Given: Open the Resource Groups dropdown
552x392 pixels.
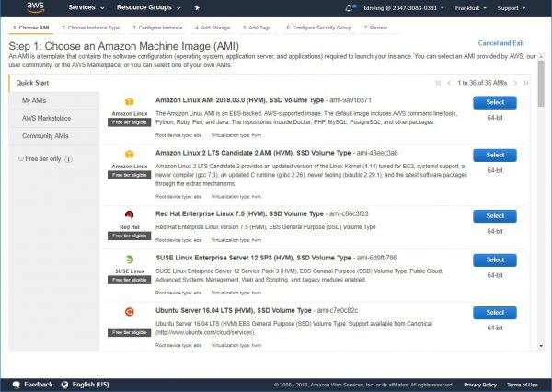Looking at the screenshot, I should 148,7.
